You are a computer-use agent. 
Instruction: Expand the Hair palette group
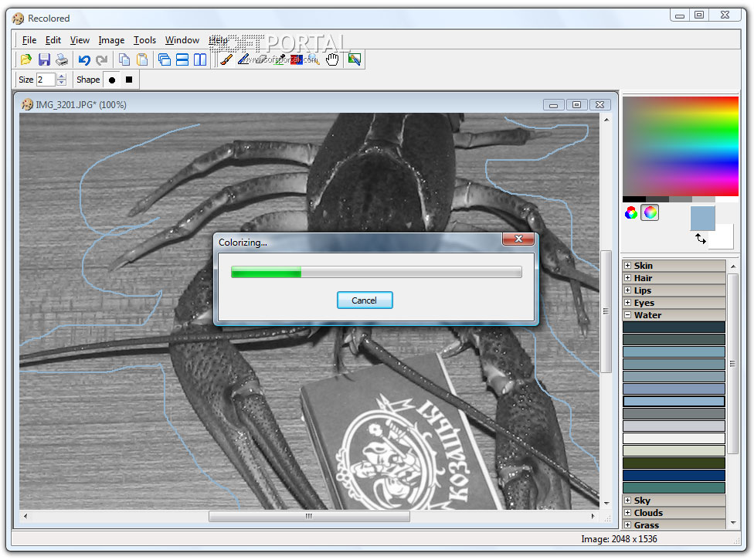[627, 278]
